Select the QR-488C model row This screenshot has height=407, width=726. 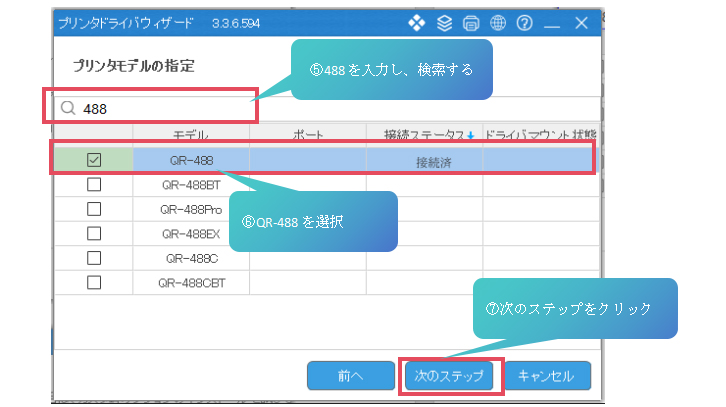pyautogui.click(x=327, y=258)
